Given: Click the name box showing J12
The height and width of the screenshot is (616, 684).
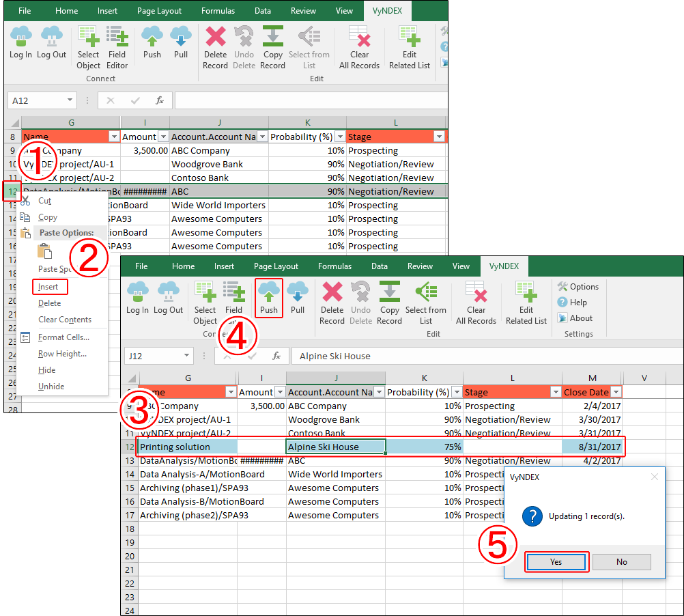Looking at the screenshot, I should 159,356.
